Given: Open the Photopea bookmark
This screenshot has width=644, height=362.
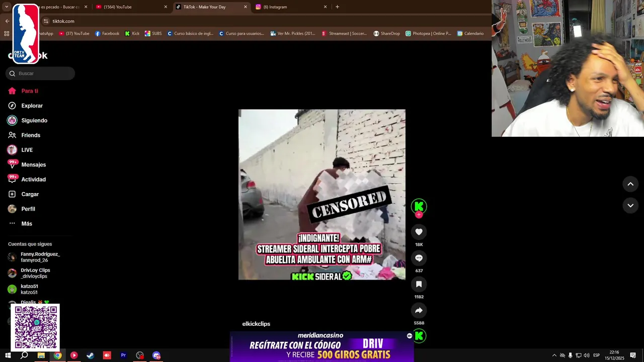Looking at the screenshot, I should [428, 34].
